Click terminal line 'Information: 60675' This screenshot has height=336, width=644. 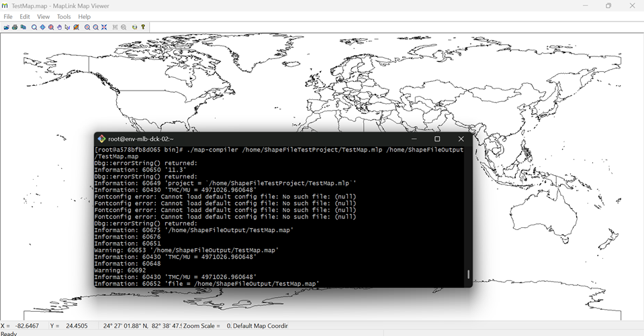pos(194,230)
